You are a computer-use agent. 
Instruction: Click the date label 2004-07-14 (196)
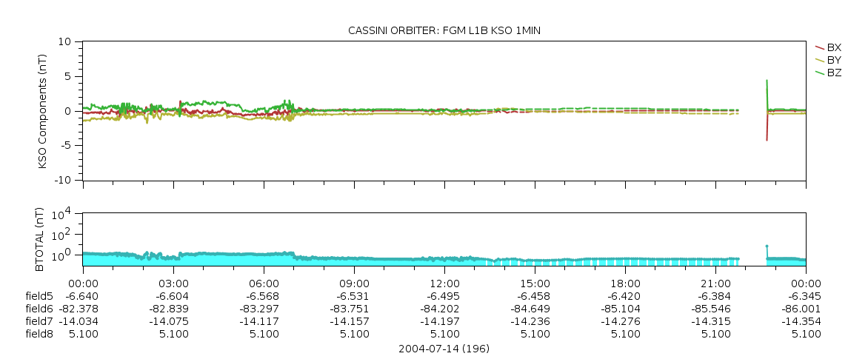(444, 349)
